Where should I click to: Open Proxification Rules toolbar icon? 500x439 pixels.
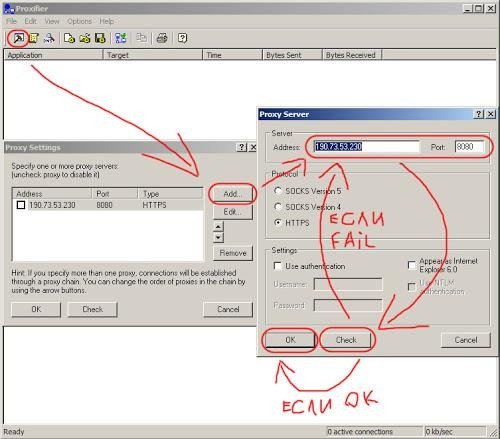pos(34,38)
